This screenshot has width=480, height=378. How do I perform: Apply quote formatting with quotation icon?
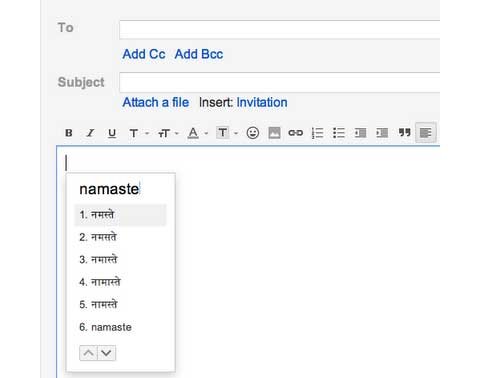coord(404,133)
